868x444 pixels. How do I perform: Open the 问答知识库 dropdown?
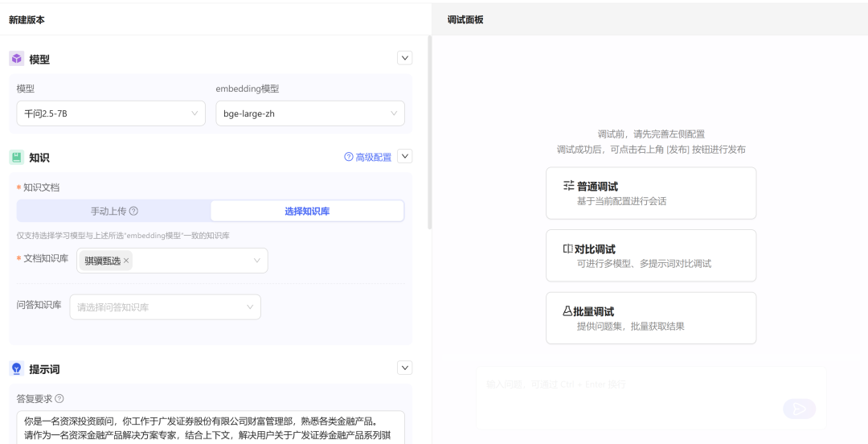click(165, 307)
